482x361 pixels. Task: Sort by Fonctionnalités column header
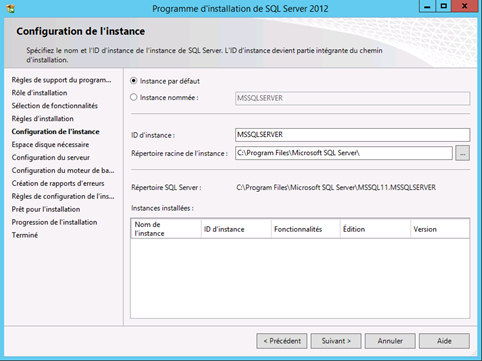306,229
